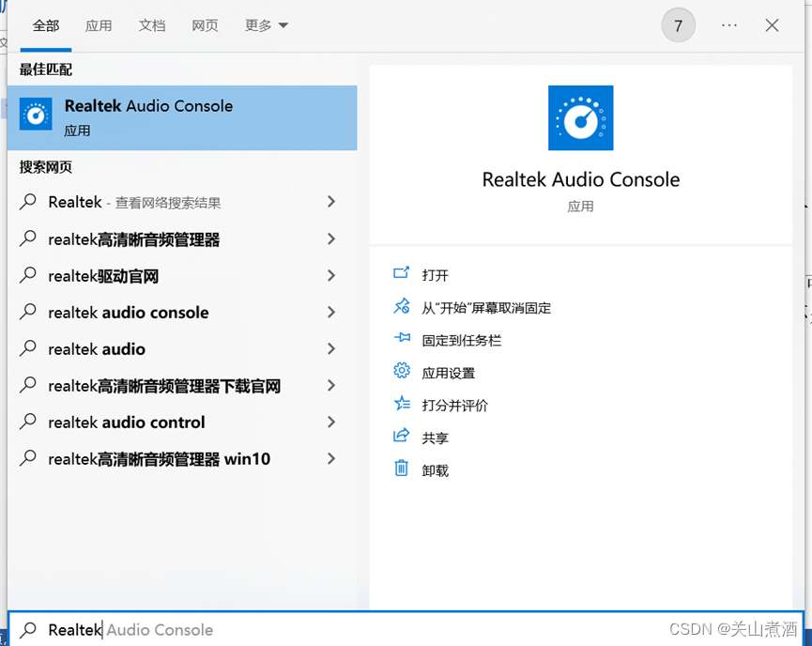This screenshot has height=646, width=812.
Task: Choose 卸载 to uninstall the app
Action: click(435, 470)
